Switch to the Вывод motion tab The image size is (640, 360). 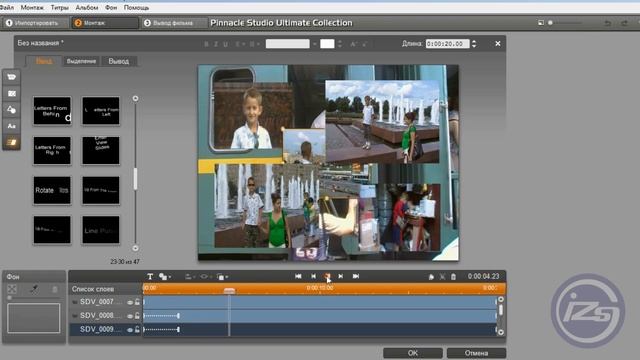(119, 61)
